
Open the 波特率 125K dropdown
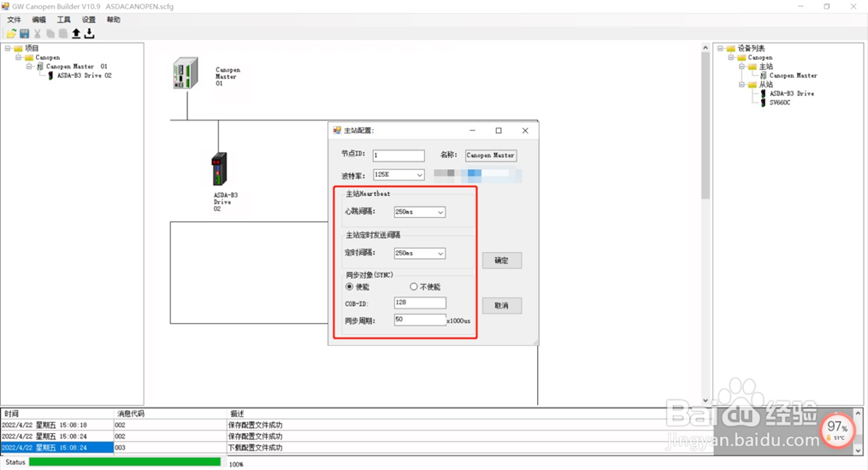point(420,175)
